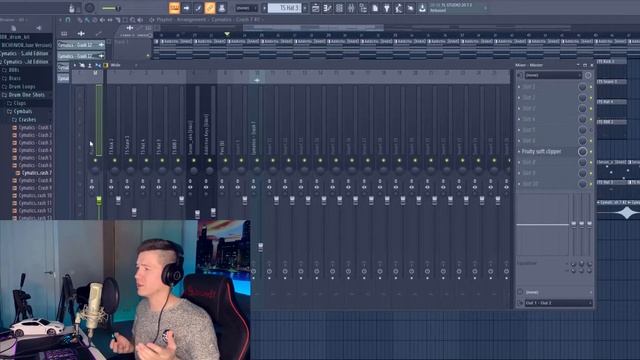Click the browser document icon above file list
This screenshot has height=360, width=640.
coord(13,28)
